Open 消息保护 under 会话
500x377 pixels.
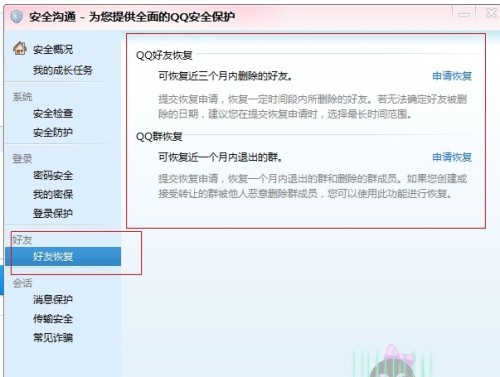click(x=53, y=299)
